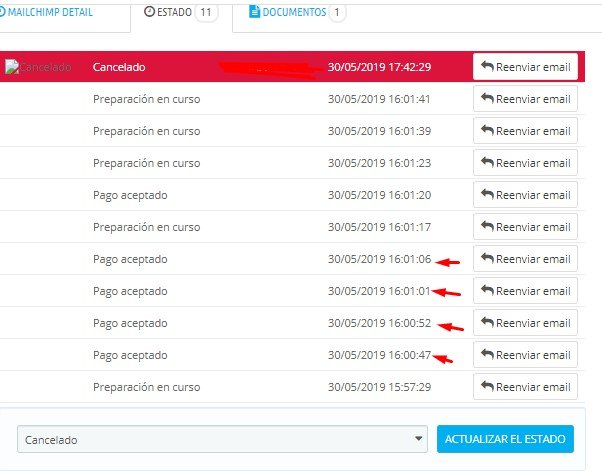This screenshot has width=602, height=471.
Task: Select Pago aceptado at 16:00:52
Action: (x=130, y=324)
